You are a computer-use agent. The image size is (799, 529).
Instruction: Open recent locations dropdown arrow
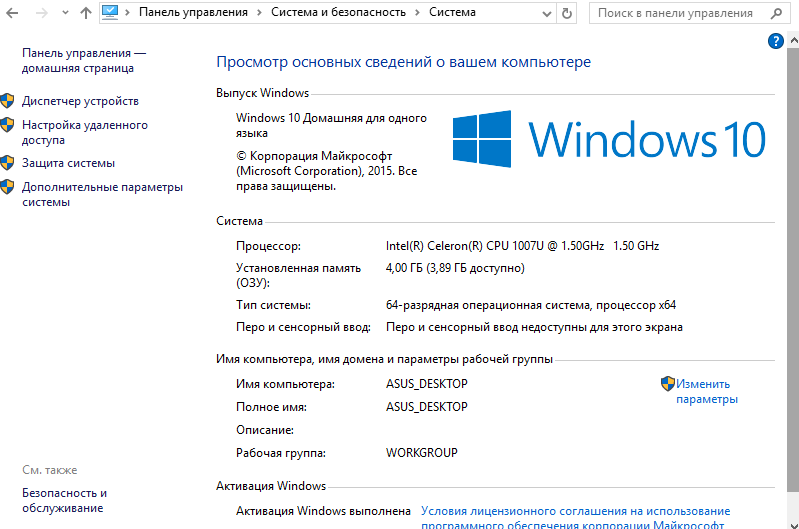tap(65, 13)
